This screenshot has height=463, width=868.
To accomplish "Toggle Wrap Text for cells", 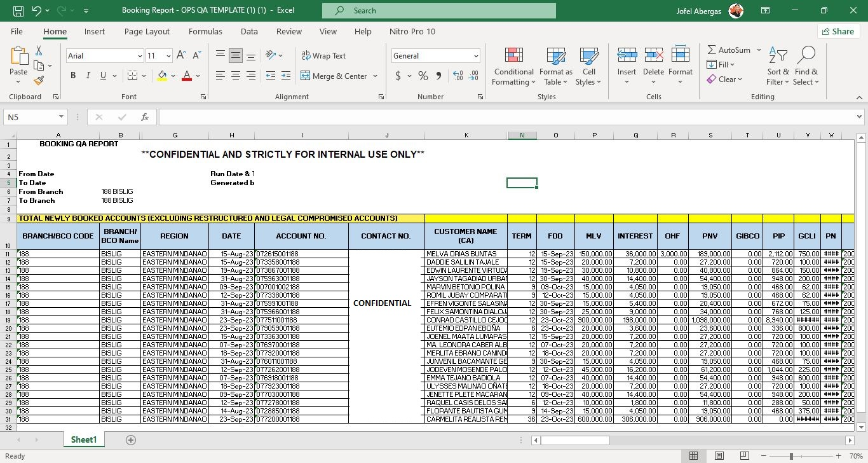I will (323, 55).
